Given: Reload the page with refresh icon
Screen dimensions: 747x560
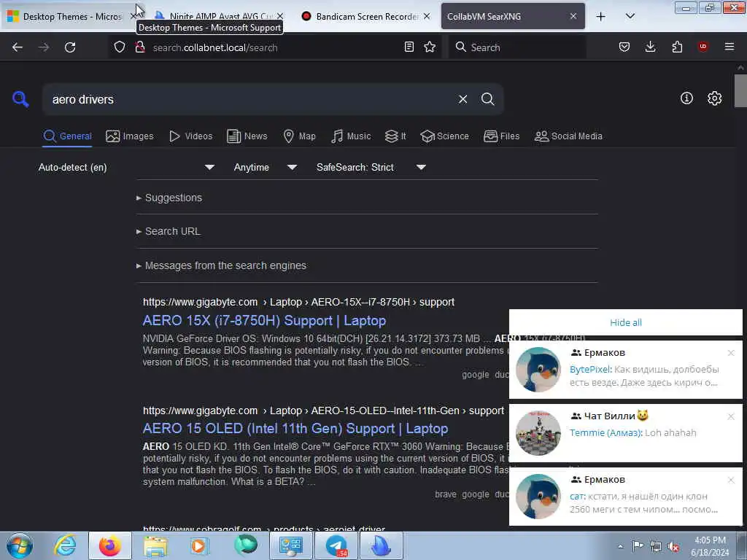Looking at the screenshot, I should pos(70,47).
